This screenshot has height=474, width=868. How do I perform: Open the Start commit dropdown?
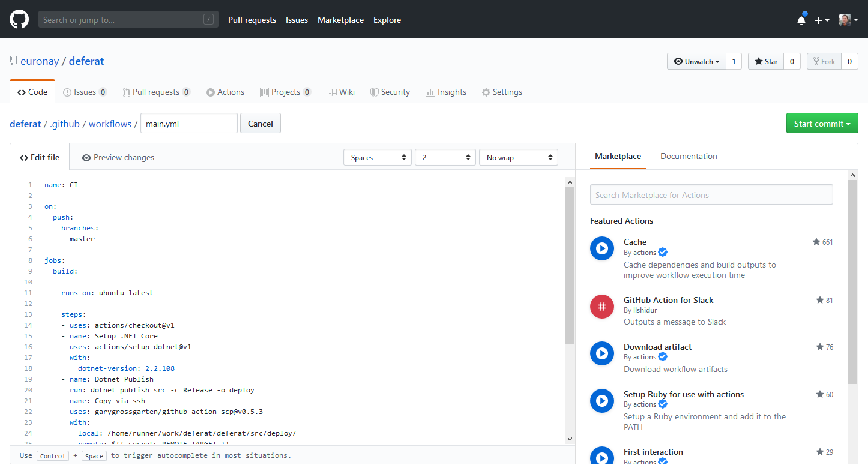click(x=822, y=124)
